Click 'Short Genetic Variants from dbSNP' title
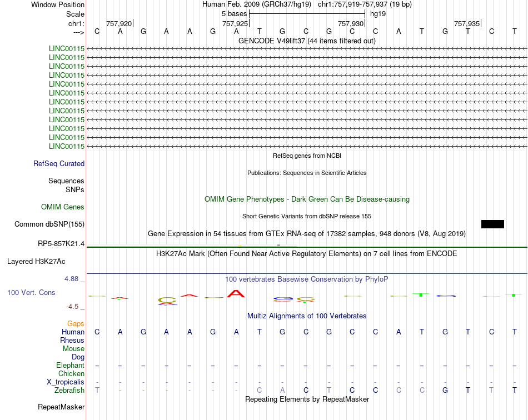 click(x=307, y=217)
